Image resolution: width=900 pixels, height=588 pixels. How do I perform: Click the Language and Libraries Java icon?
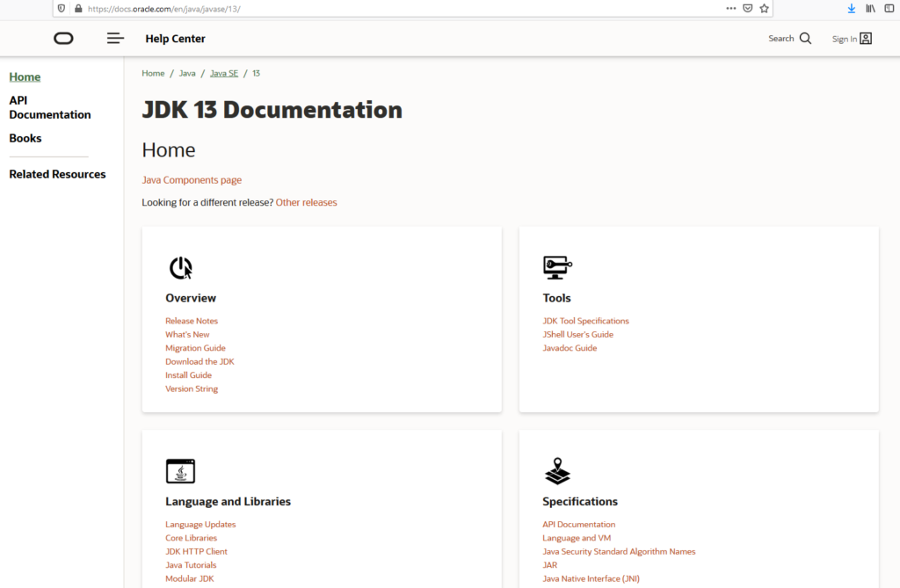180,471
